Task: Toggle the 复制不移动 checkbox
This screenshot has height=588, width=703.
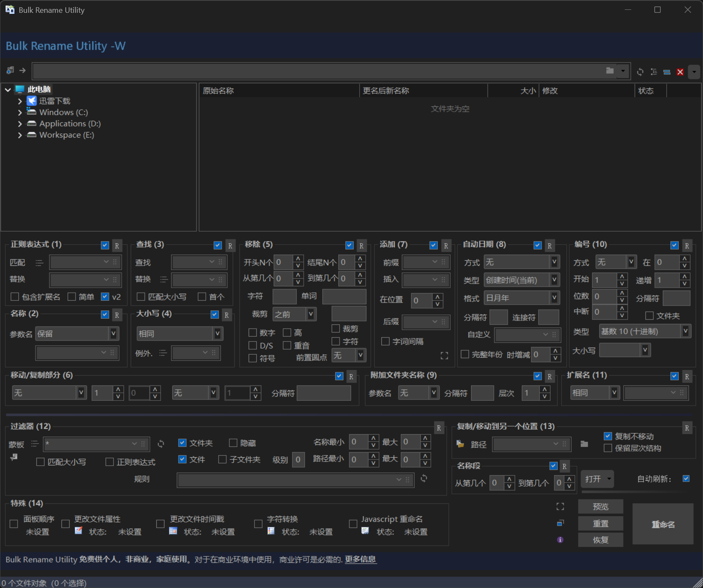Action: click(608, 436)
